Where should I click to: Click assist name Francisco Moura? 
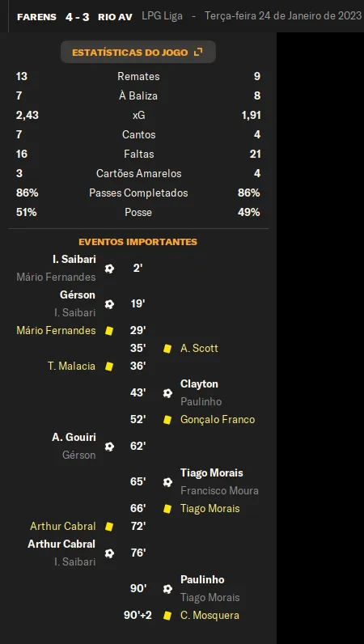(x=219, y=491)
